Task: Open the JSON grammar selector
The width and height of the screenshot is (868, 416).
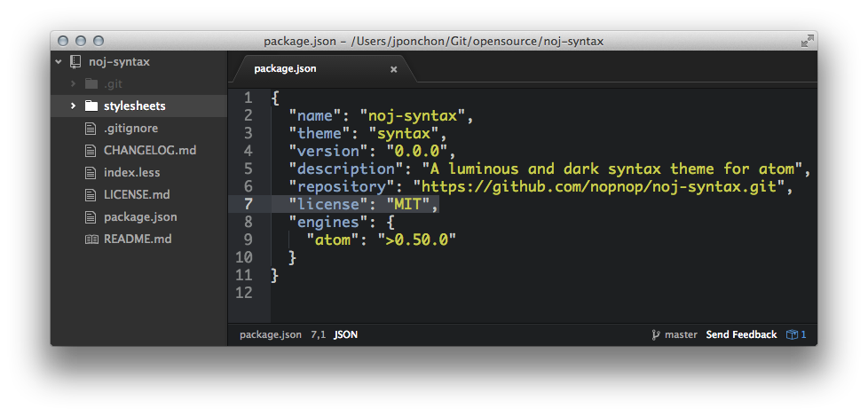Action: [345, 334]
